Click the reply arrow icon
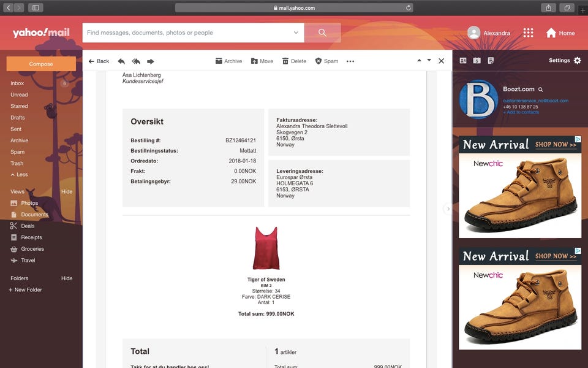Viewport: 588px width, 368px height. point(121,61)
